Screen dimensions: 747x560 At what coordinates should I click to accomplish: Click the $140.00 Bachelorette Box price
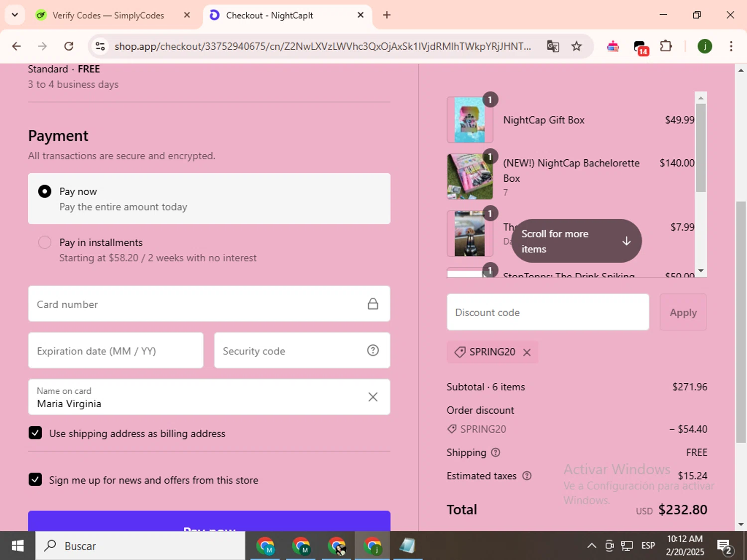tap(677, 163)
